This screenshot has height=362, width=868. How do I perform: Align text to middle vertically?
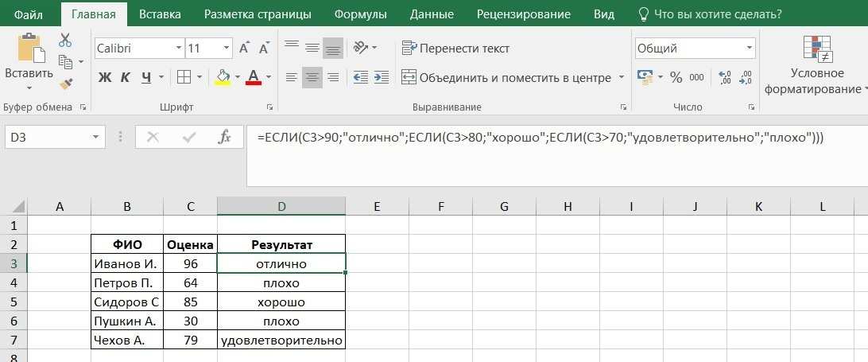[312, 49]
